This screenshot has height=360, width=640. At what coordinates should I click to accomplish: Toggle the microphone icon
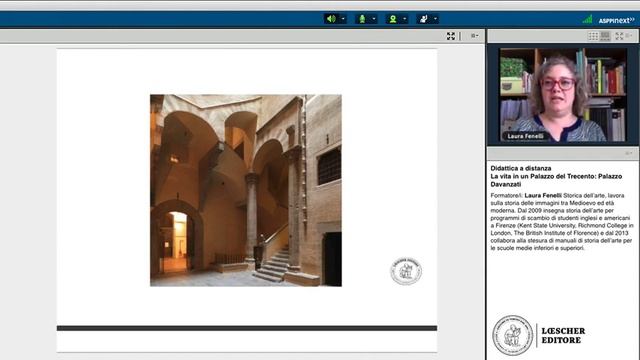[x=362, y=19]
